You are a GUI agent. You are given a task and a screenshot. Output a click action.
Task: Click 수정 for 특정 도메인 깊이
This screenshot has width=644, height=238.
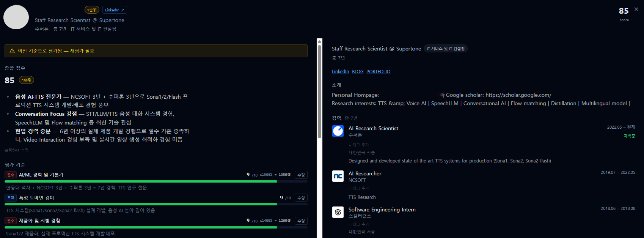point(301,198)
